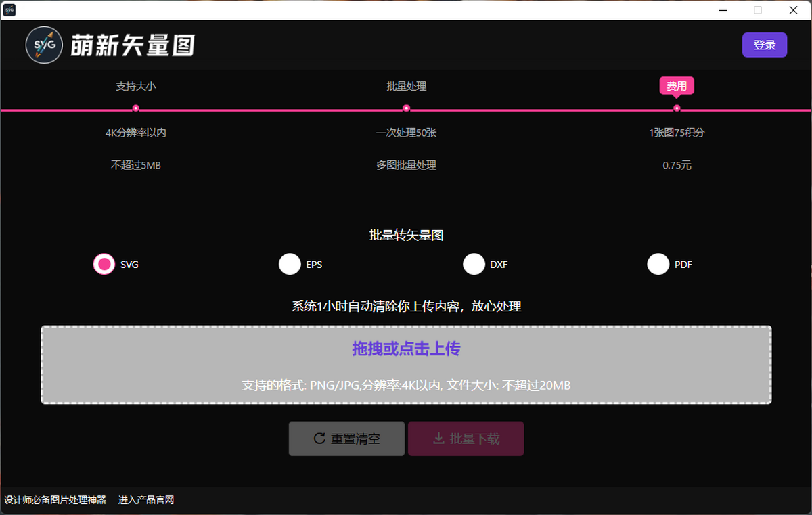This screenshot has width=812, height=515.
Task: Select the DXF format radio button
Action: pyautogui.click(x=474, y=265)
